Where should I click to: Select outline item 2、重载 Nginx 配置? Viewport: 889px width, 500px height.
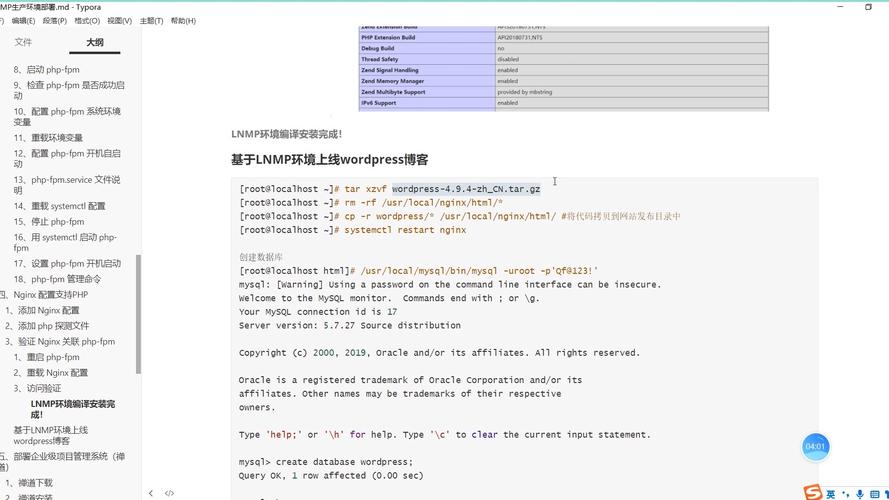click(x=50, y=373)
